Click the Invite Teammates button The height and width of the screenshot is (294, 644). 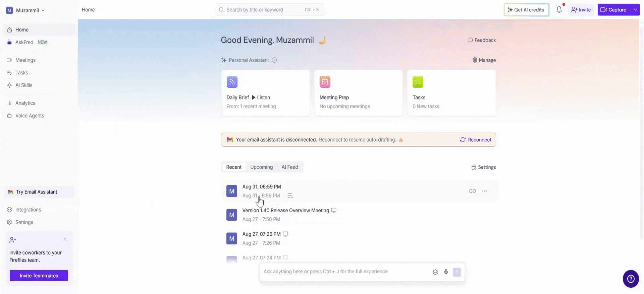coord(39,276)
